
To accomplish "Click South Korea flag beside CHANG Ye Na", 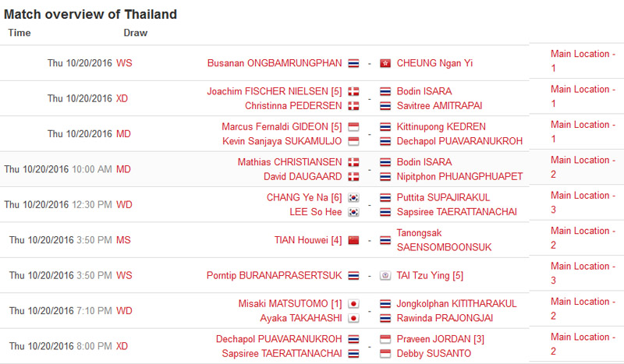I will click(353, 198).
